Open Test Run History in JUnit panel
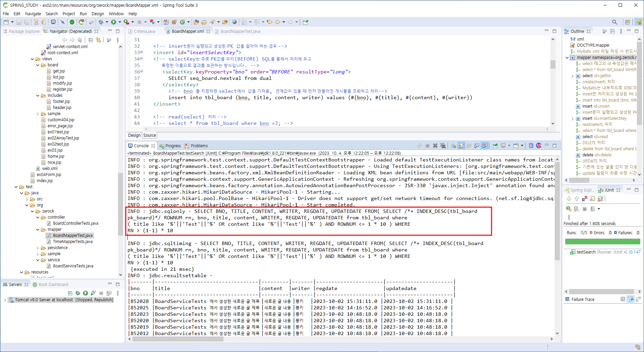 592,209
